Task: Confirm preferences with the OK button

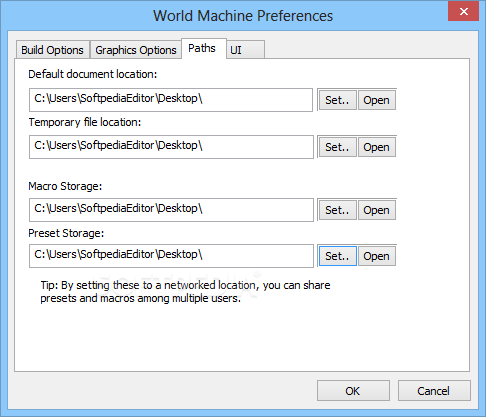Action: pos(353,391)
